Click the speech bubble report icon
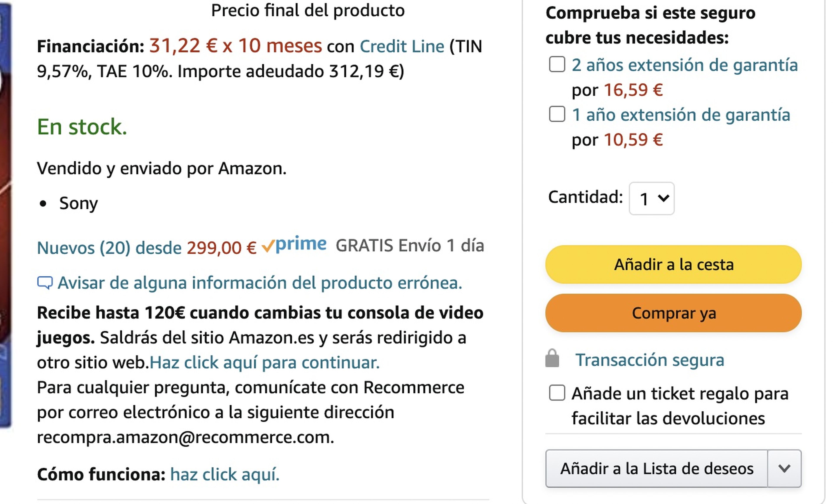 pyautogui.click(x=45, y=283)
